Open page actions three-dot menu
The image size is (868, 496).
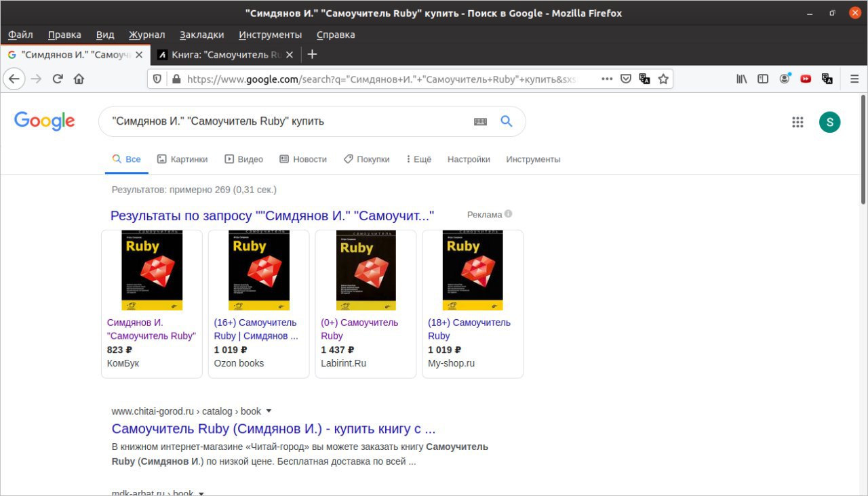(x=607, y=79)
